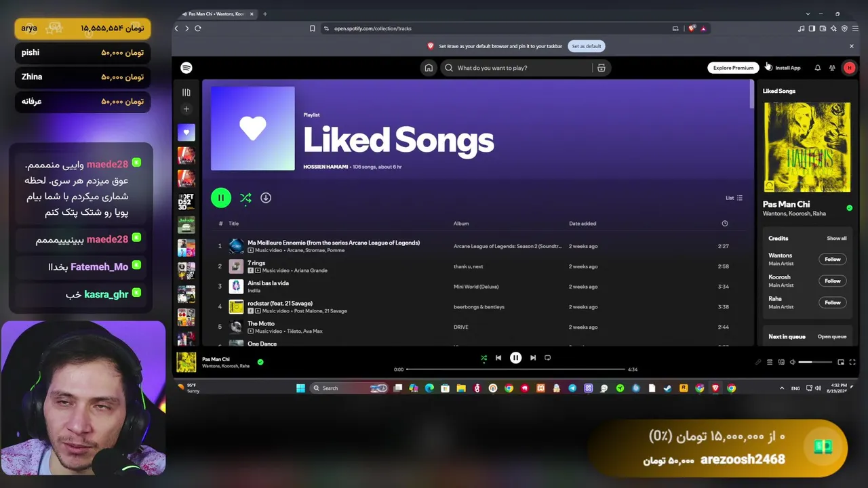Toggle repeat in the player bar
Image resolution: width=868 pixels, height=488 pixels.
pos(547,358)
